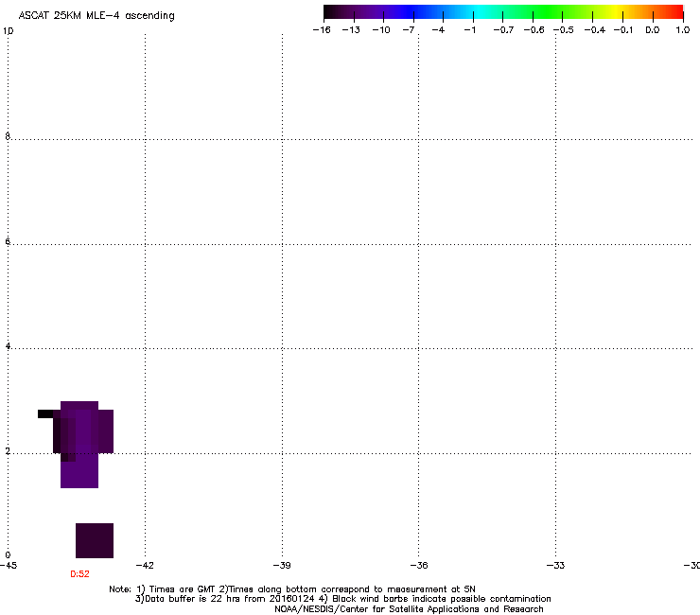Click the 0.0 colorbar label
Image resolution: width=700 pixels, height=615 pixels.
(x=653, y=30)
